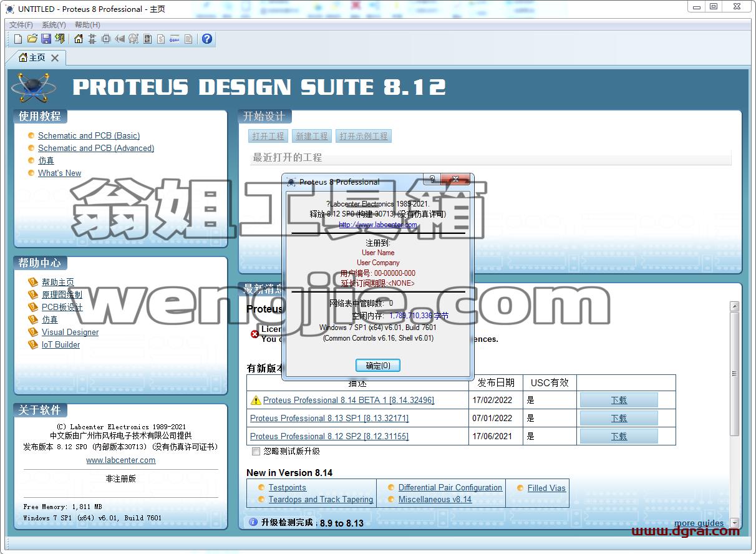The height and width of the screenshot is (554, 756).
Task: Open the 帮助(H) menu
Action: click(x=87, y=25)
